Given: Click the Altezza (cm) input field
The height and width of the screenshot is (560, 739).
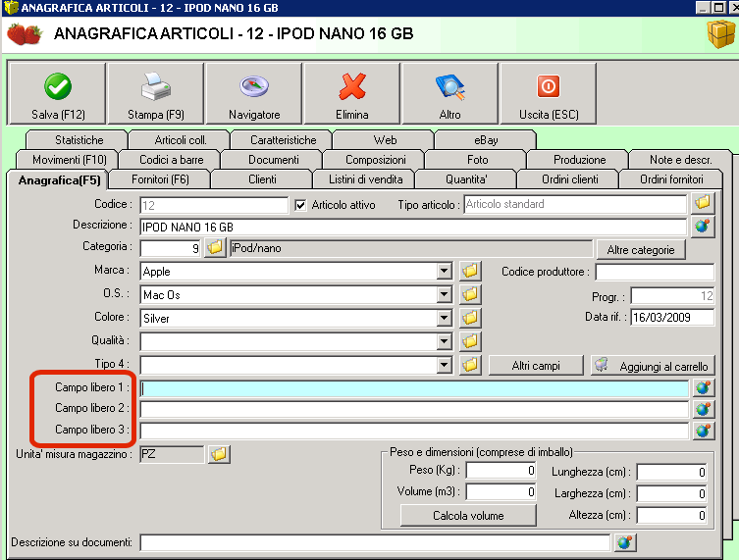Looking at the screenshot, I should [671, 515].
